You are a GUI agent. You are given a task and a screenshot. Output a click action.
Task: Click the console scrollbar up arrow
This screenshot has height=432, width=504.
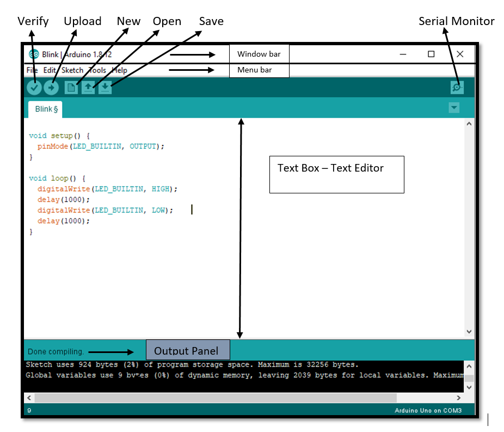tap(469, 366)
